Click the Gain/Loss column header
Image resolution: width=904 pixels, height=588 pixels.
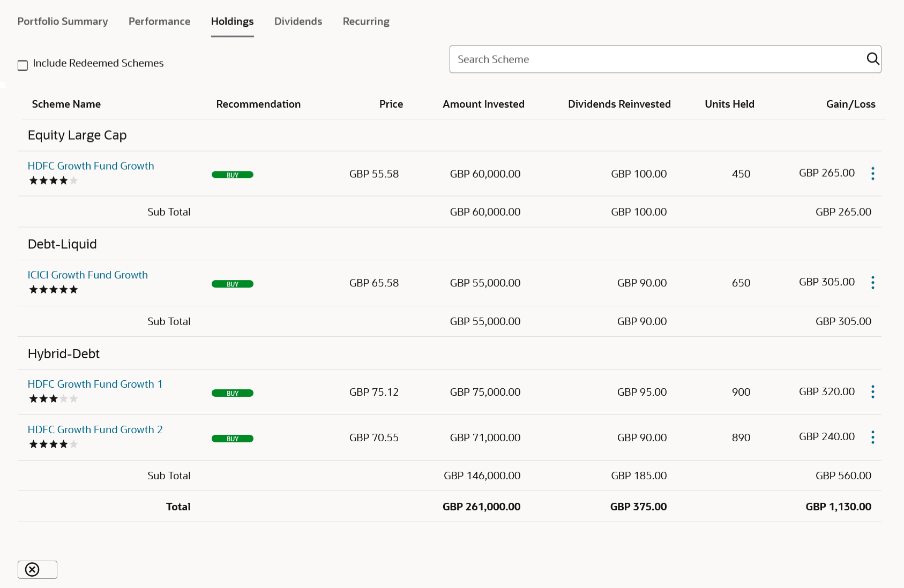[x=850, y=104]
